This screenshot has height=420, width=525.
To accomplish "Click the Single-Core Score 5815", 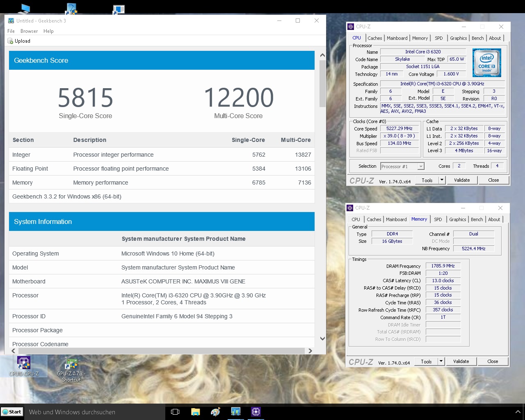I will (x=85, y=98).
